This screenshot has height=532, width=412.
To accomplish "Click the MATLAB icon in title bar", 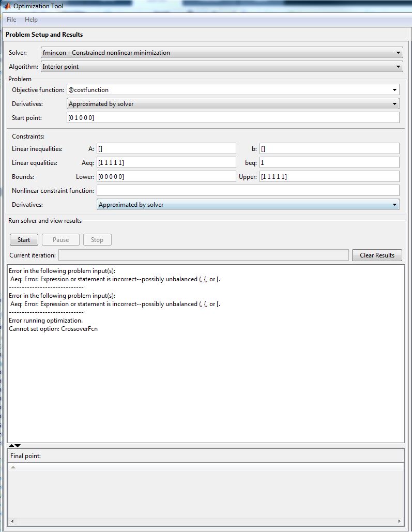I will [x=8, y=6].
